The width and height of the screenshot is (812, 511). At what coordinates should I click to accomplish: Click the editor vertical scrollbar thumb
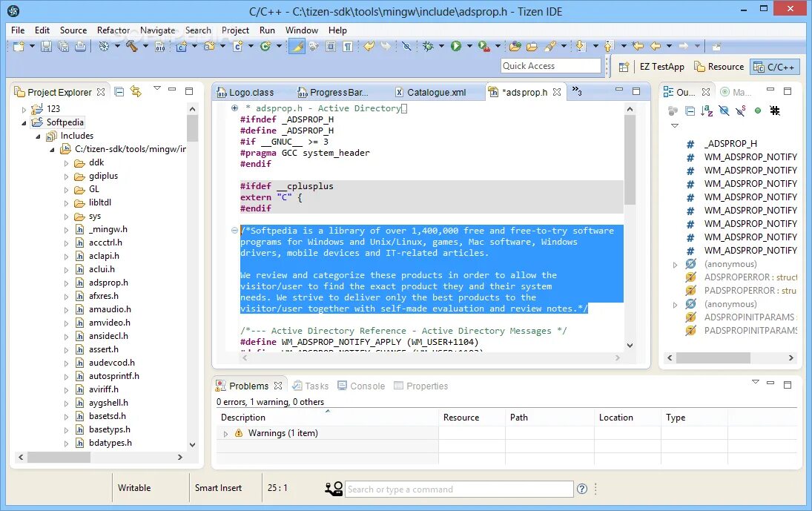point(630,159)
